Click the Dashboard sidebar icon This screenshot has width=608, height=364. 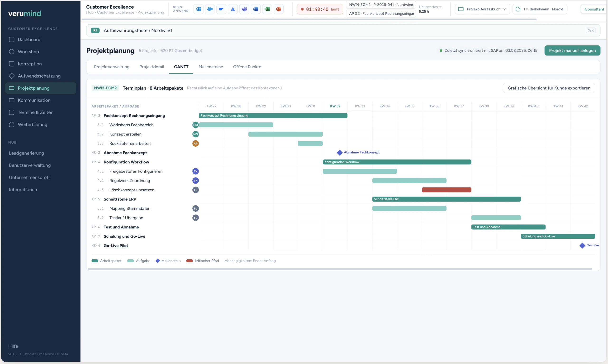point(12,39)
